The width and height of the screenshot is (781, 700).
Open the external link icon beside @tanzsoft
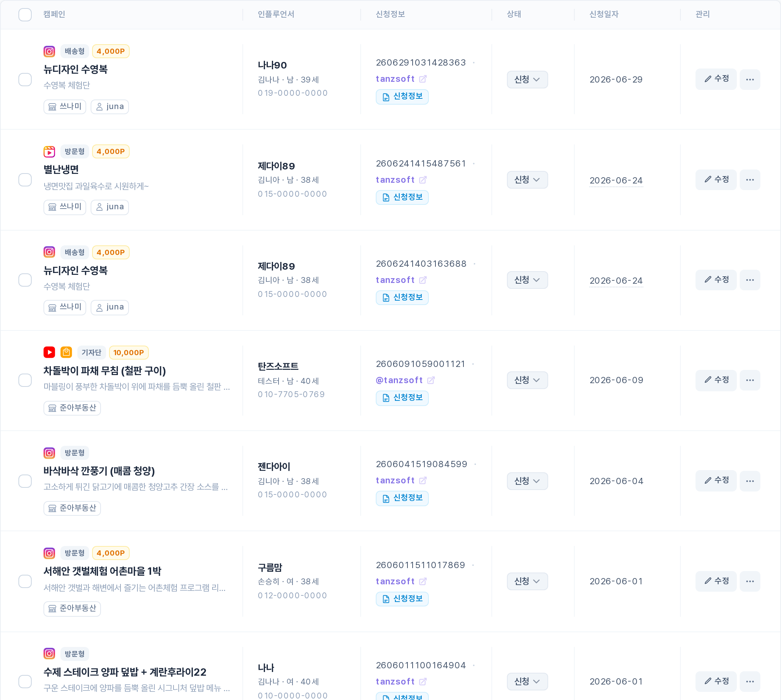[431, 380]
